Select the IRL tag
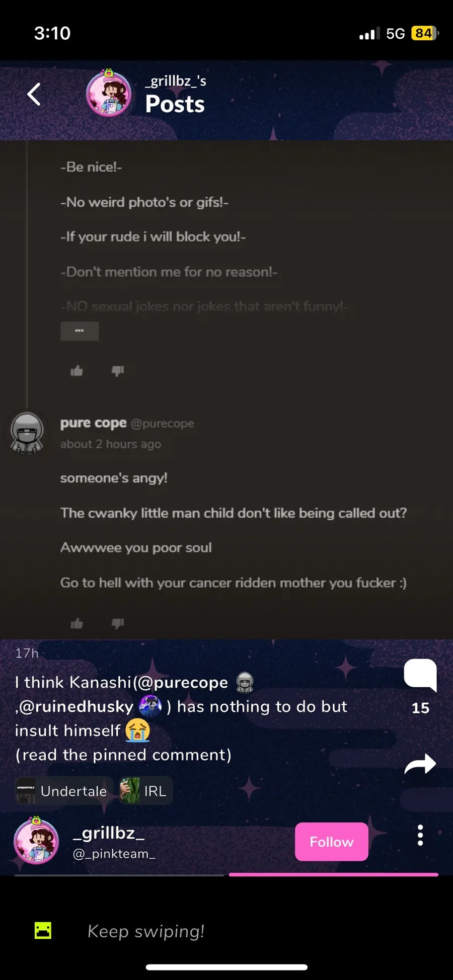Viewport: 453px width, 980px height. tap(146, 791)
